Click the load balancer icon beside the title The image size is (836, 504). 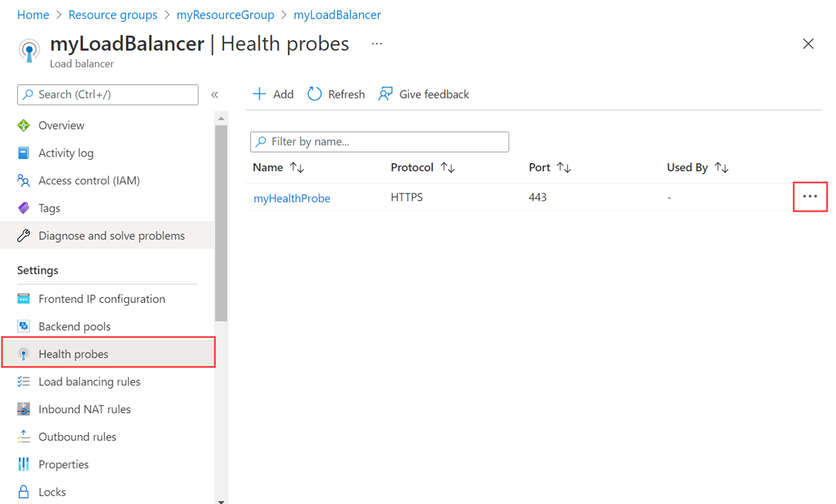29,50
